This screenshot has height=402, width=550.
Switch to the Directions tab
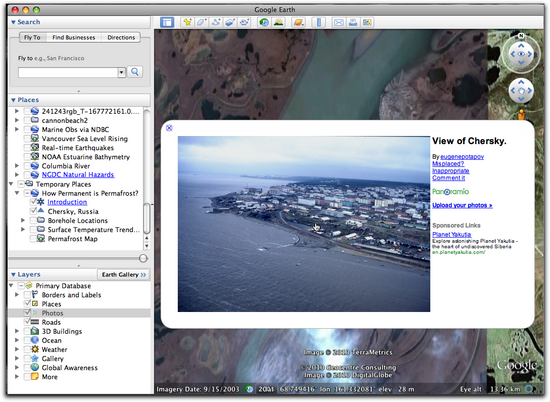coord(121,37)
